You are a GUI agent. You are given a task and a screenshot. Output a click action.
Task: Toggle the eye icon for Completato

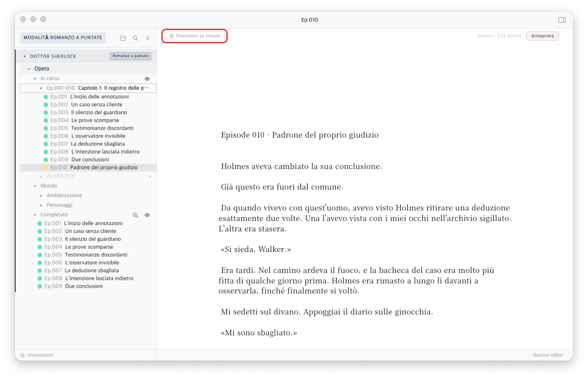147,215
